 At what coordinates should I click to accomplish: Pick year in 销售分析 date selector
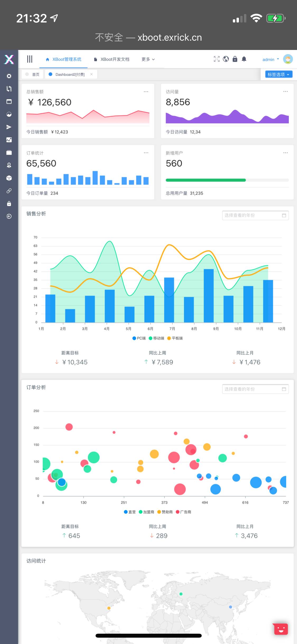pos(256,215)
